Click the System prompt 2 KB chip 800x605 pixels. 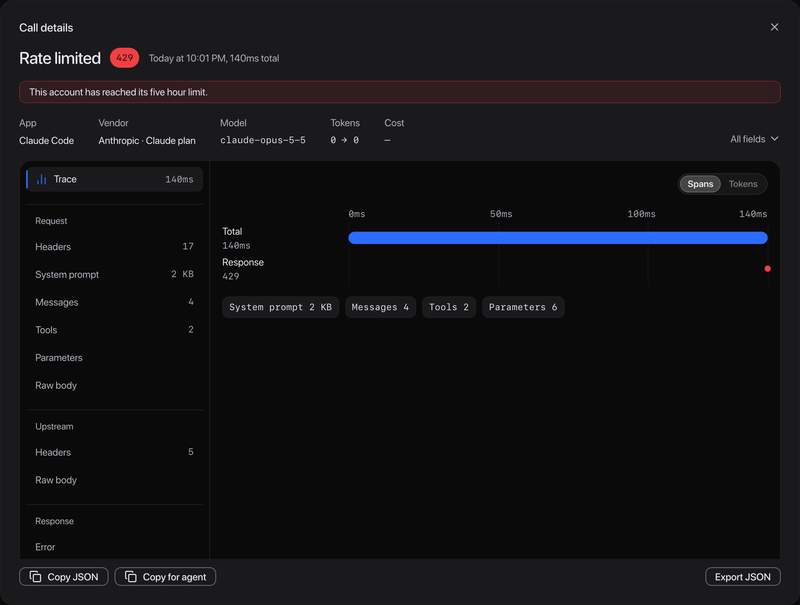281,307
